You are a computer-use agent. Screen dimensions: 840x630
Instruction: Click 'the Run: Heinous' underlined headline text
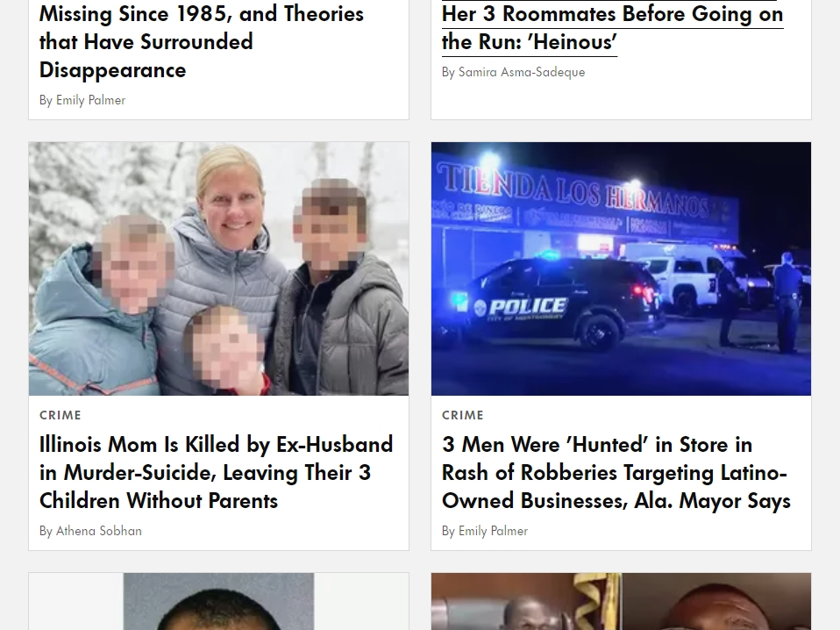[530, 42]
